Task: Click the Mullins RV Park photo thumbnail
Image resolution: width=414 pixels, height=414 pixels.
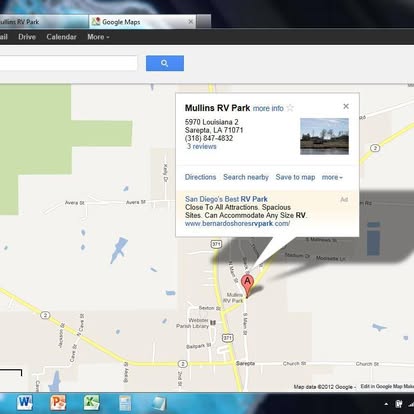Action: pyautogui.click(x=324, y=136)
